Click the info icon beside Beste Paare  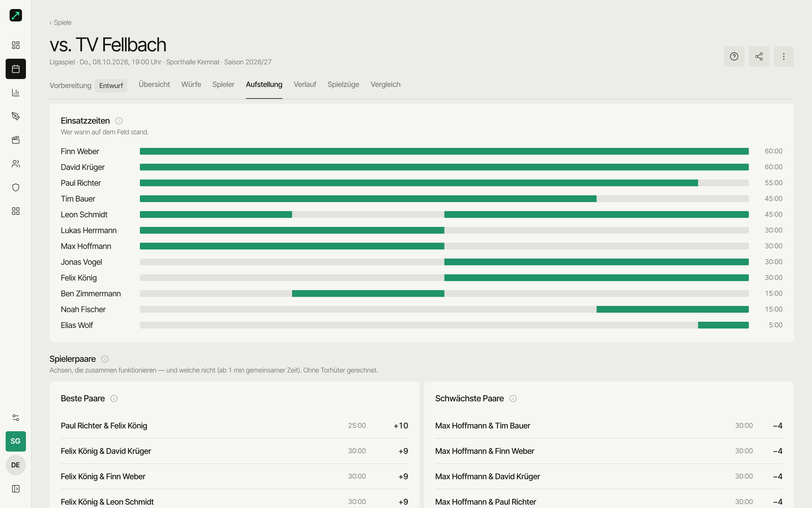pyautogui.click(x=114, y=398)
